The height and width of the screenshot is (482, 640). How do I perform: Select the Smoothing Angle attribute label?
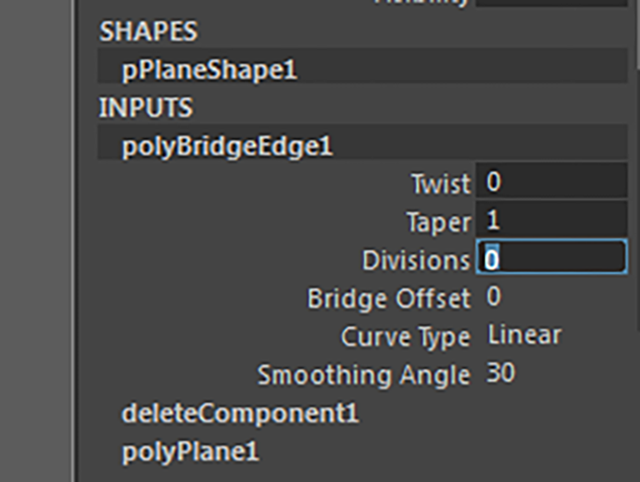click(x=363, y=375)
